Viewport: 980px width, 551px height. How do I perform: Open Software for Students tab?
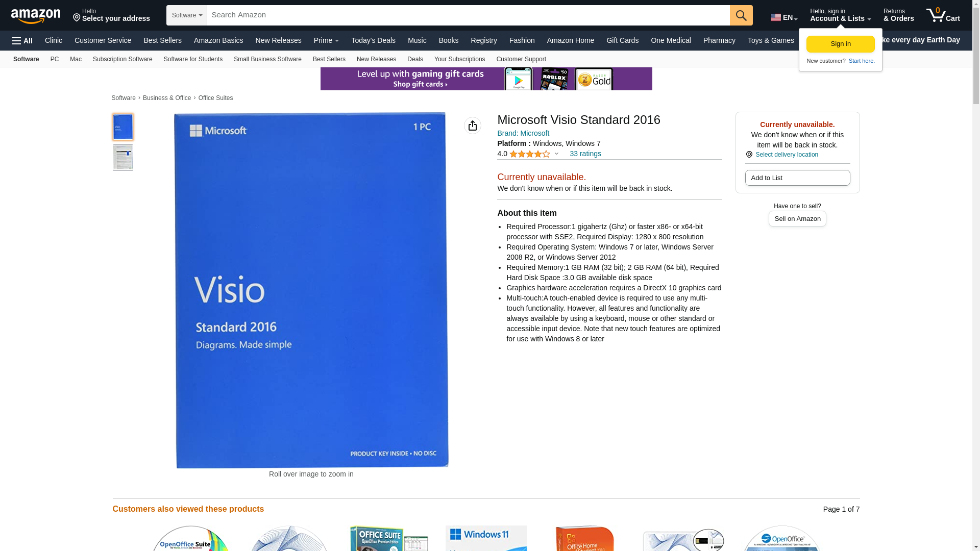click(x=193, y=59)
